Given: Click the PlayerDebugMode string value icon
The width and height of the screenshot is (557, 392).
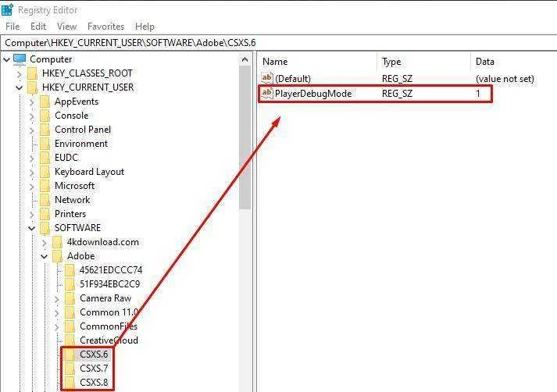Looking at the screenshot, I should coord(266,93).
